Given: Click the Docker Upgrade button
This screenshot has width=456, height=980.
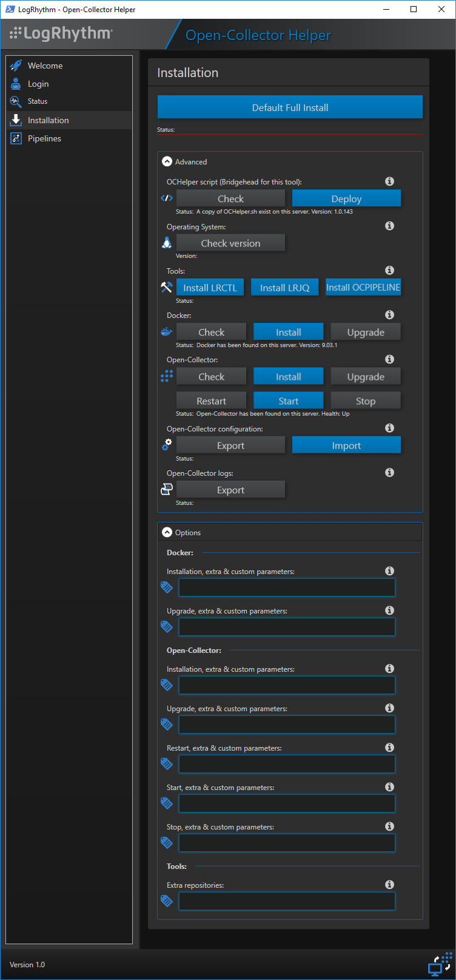Looking at the screenshot, I should click(366, 332).
